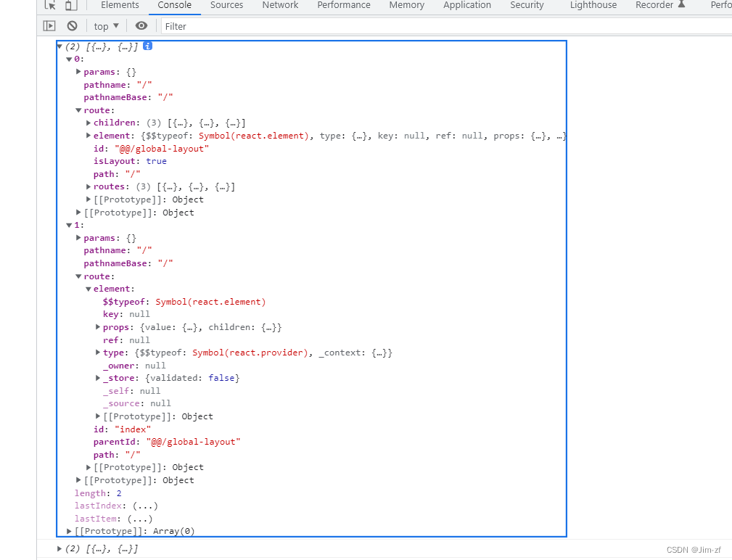
Task: Expand props {value, children}
Action: (97, 326)
